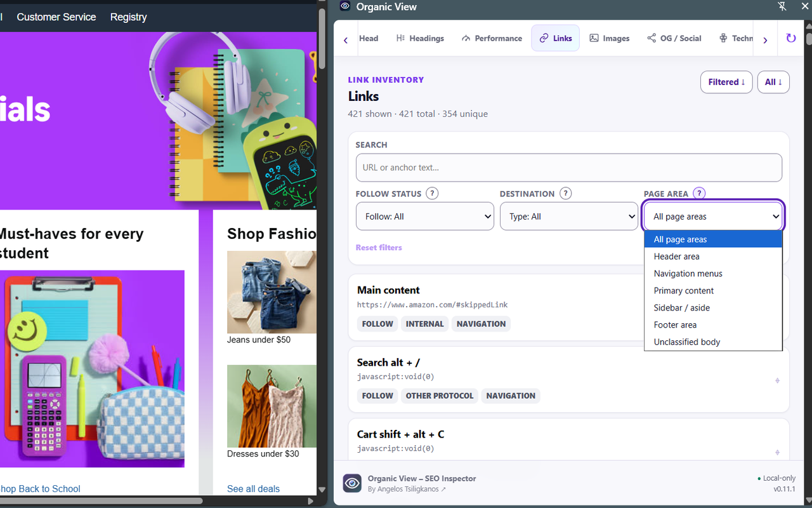Click the Organic View eye logo in title bar
812x508 pixels.
point(345,6)
